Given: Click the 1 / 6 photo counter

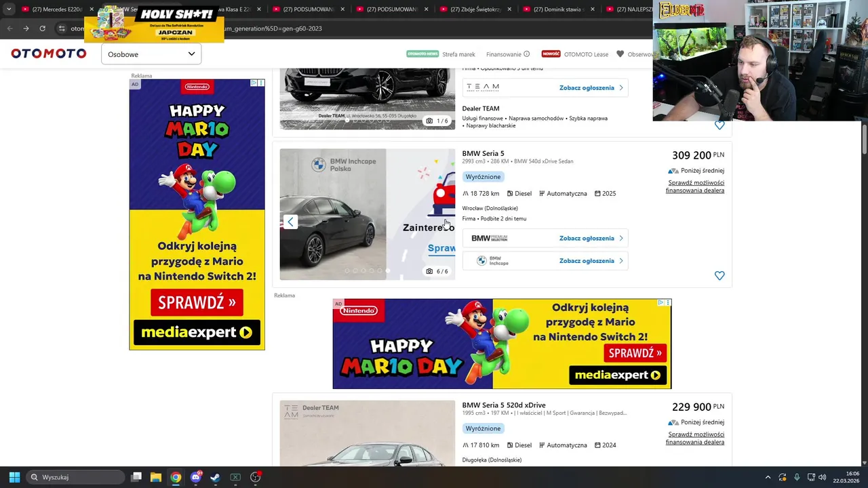Looking at the screenshot, I should coord(437,121).
